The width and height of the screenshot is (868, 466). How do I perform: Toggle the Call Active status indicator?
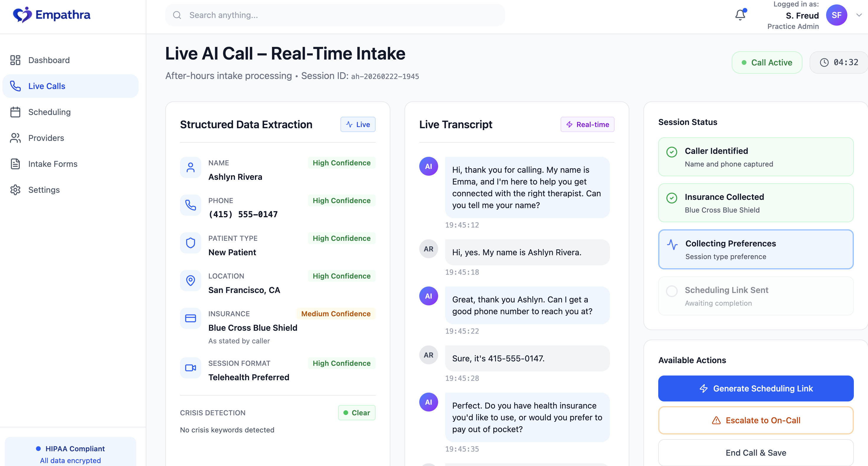click(x=767, y=62)
